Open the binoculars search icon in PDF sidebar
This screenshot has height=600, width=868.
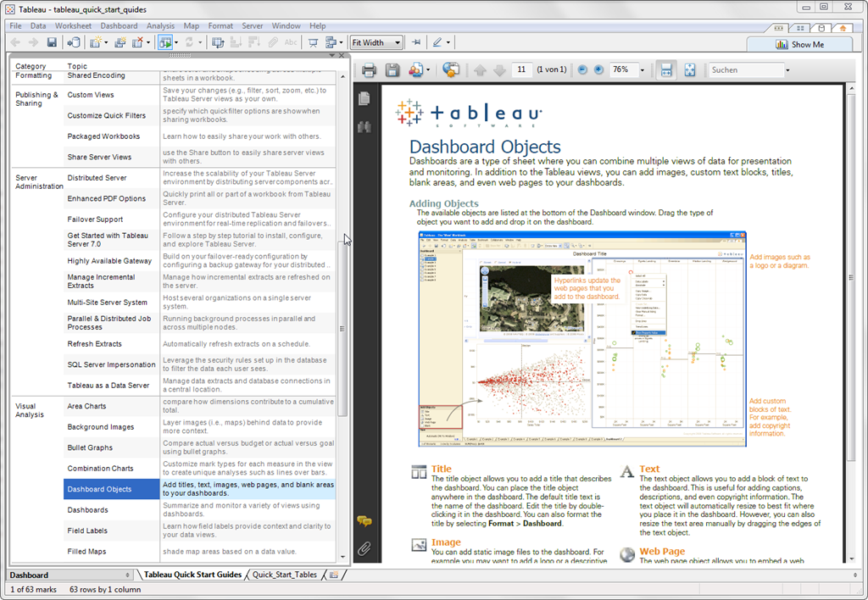364,127
